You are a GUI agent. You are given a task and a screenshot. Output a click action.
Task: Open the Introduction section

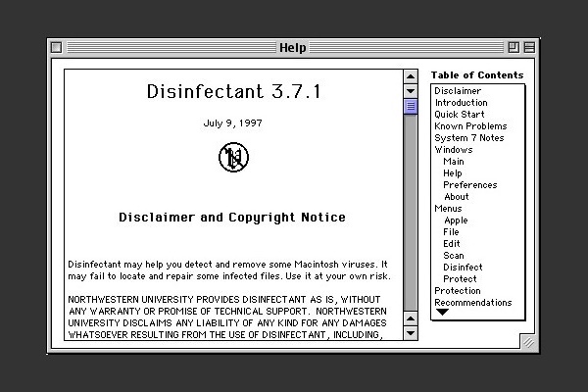point(461,103)
